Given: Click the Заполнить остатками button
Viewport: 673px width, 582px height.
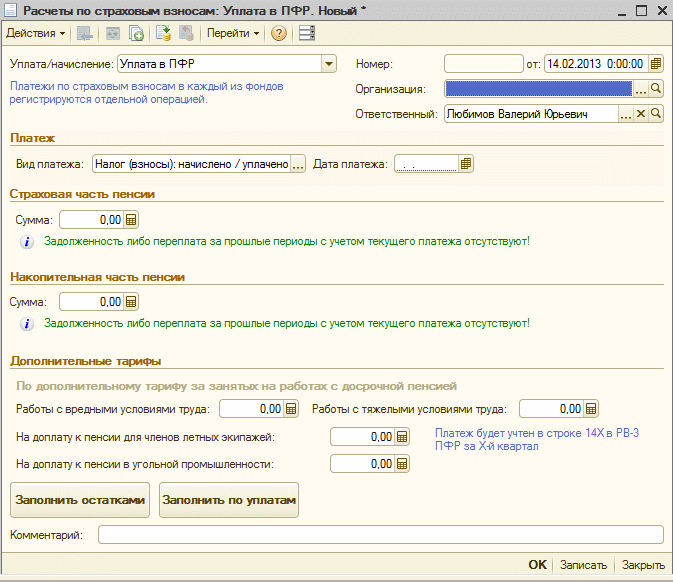Looking at the screenshot, I should 80,500.
